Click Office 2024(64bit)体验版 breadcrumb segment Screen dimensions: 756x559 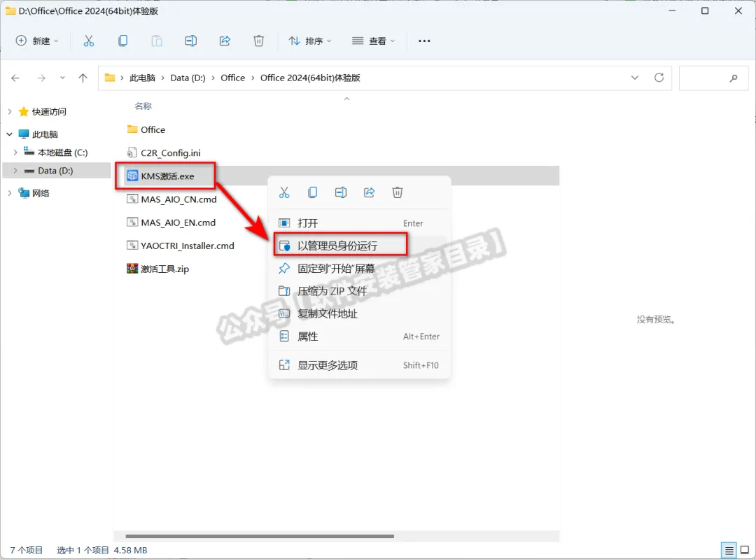(310, 78)
